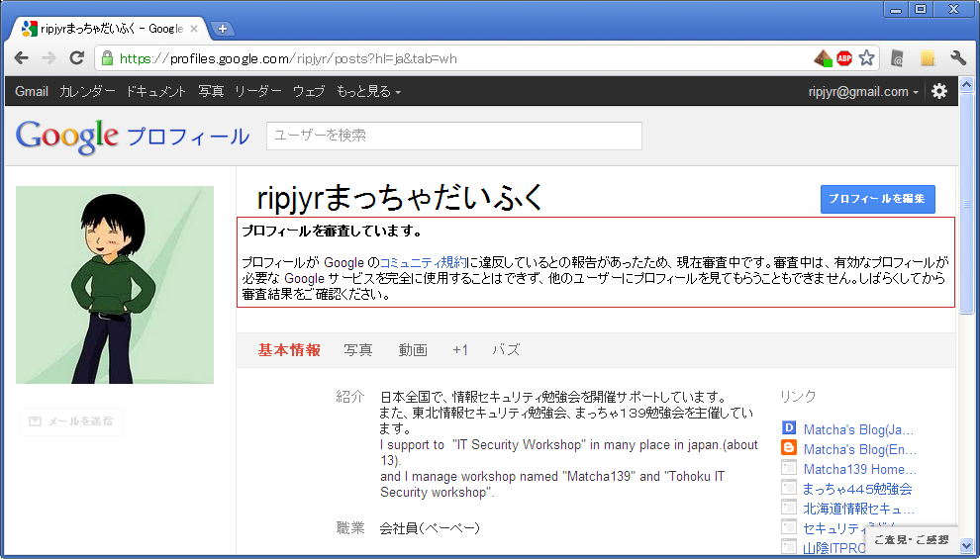Switch to the 写真 profile tab

tap(358, 350)
